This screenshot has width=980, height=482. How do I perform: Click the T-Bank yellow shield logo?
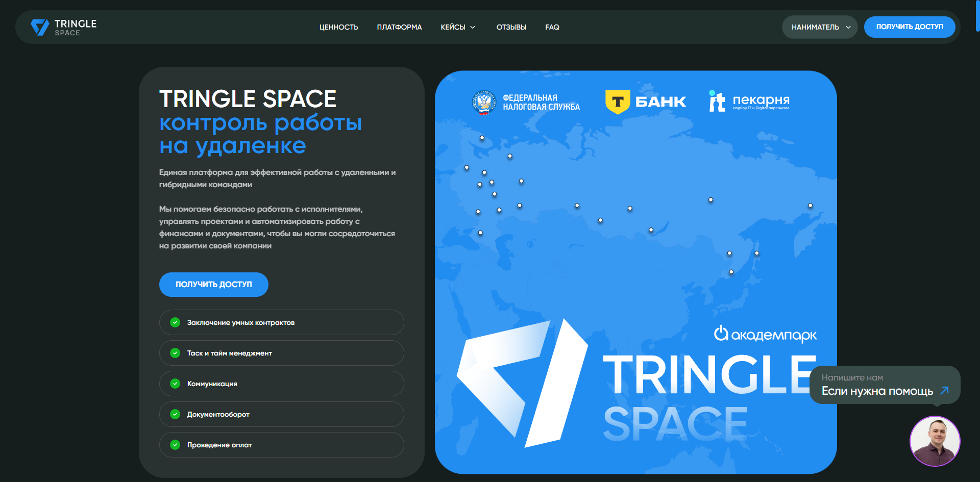click(618, 102)
